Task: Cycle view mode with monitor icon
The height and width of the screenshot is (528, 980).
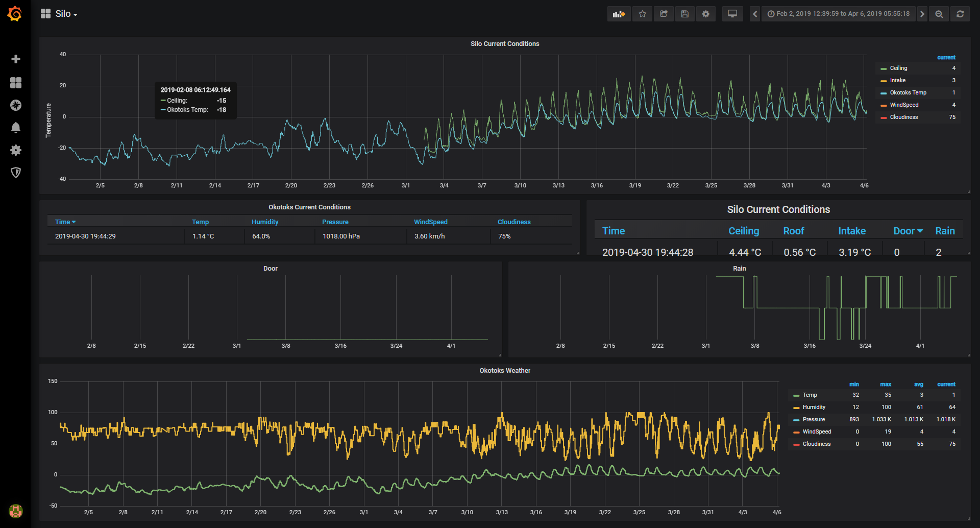Action: [x=732, y=14]
